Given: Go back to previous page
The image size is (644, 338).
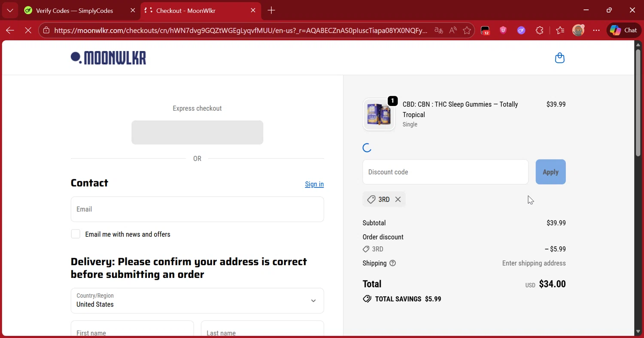Looking at the screenshot, I should pos(10,30).
